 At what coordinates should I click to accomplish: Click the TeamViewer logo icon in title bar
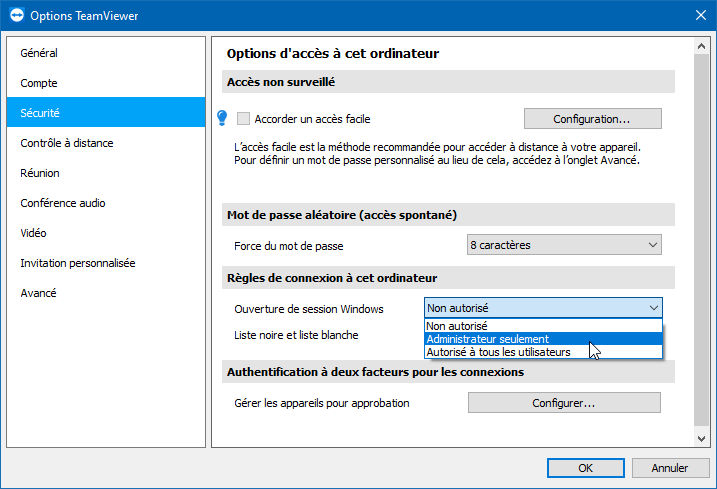(16, 15)
